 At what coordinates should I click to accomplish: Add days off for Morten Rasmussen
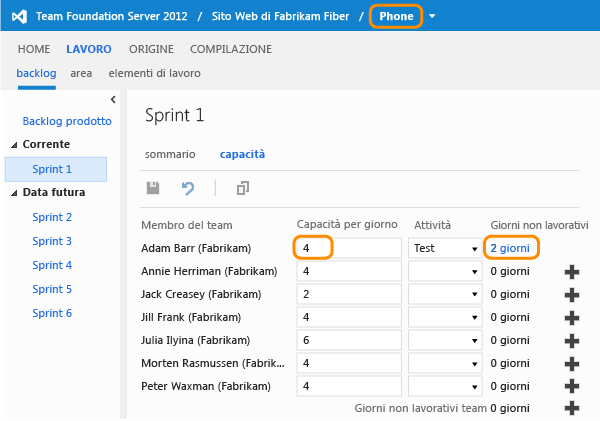click(572, 364)
